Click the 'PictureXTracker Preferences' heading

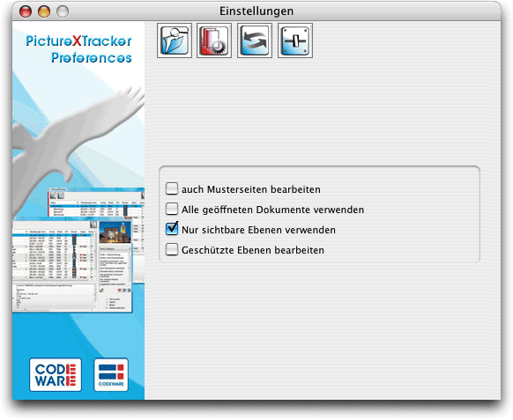click(x=78, y=49)
